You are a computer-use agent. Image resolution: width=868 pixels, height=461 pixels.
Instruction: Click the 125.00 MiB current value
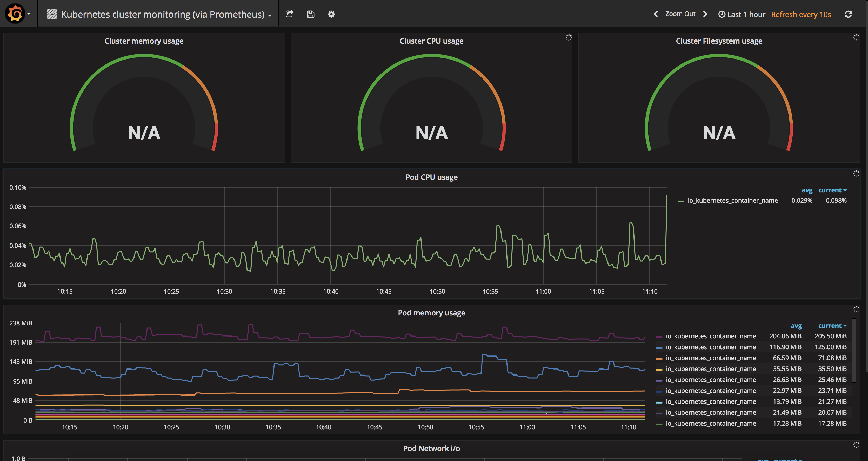[831, 347]
